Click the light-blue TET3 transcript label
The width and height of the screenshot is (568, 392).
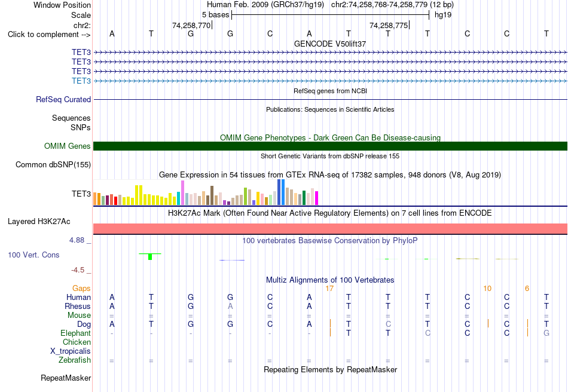[x=81, y=81]
